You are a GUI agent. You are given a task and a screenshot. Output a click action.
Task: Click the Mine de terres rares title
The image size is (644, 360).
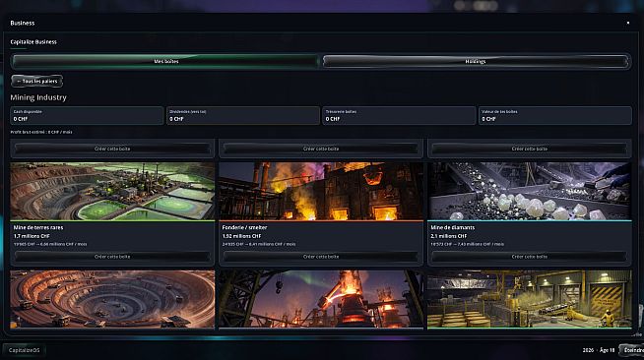[x=38, y=227]
